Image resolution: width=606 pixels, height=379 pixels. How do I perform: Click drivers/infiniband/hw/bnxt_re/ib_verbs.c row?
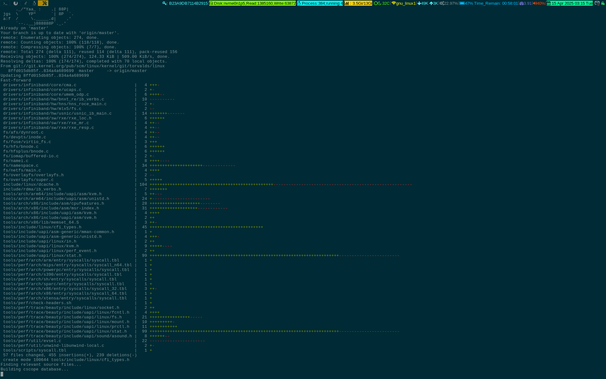pyautogui.click(x=89, y=99)
